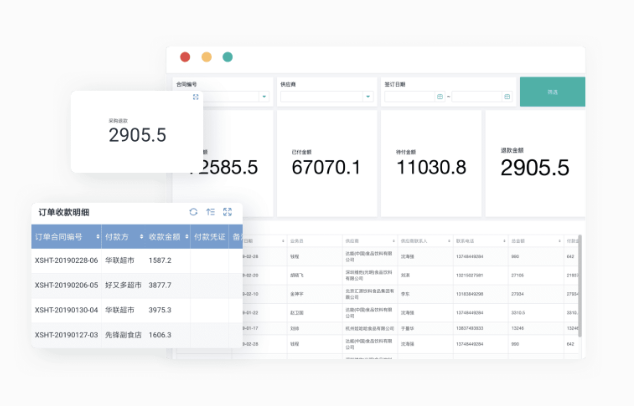Image resolution: width=634 pixels, height=406 pixels.
Task: Click the red window control dot
Action: [185, 57]
